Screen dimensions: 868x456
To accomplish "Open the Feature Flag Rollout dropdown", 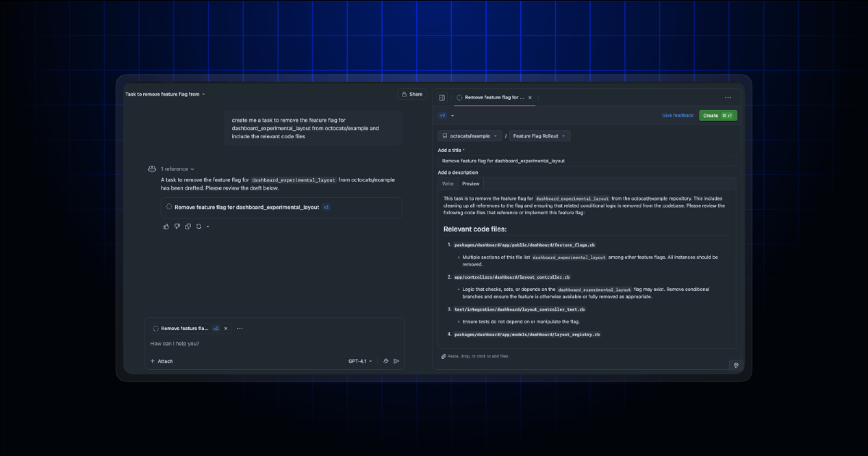I will click(x=540, y=136).
